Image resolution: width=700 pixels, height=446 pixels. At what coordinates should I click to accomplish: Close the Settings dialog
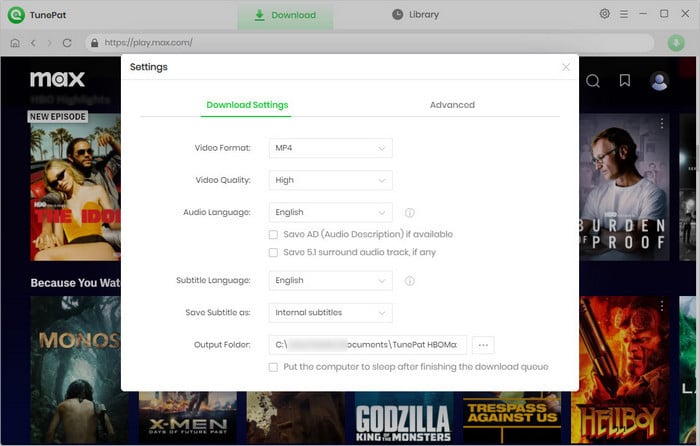tap(566, 67)
